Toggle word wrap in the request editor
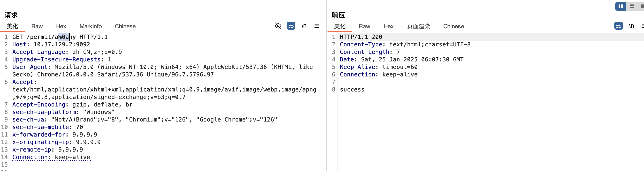Image resolution: width=644 pixels, height=171 pixels. tap(291, 26)
